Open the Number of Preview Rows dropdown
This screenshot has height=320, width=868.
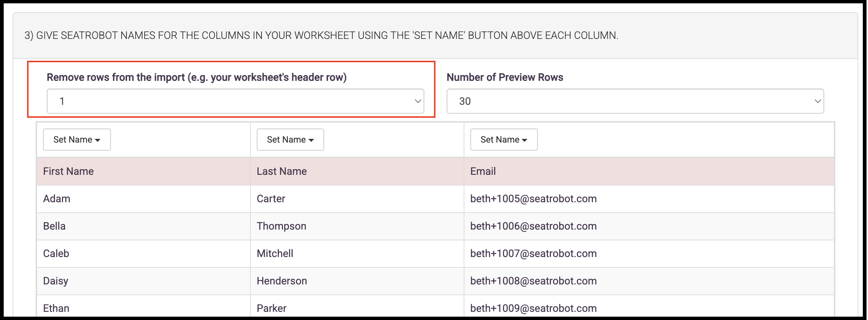[635, 101]
